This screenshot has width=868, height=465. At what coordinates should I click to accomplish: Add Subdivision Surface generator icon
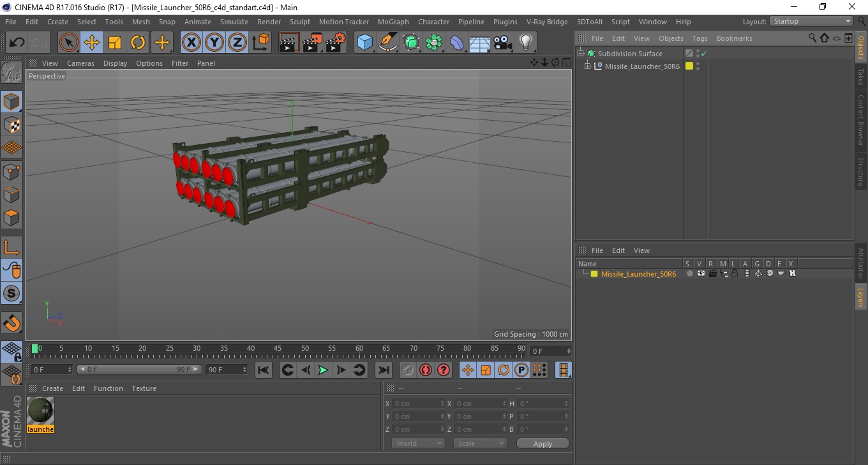[411, 43]
